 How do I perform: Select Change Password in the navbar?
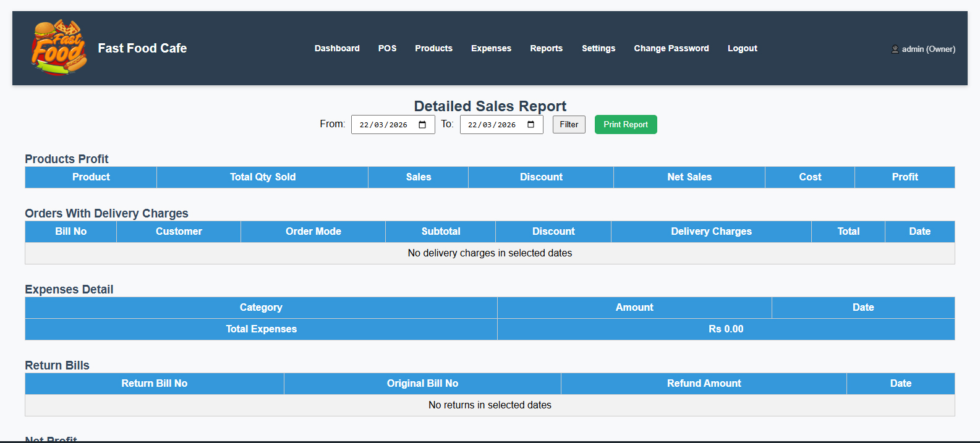coord(671,48)
